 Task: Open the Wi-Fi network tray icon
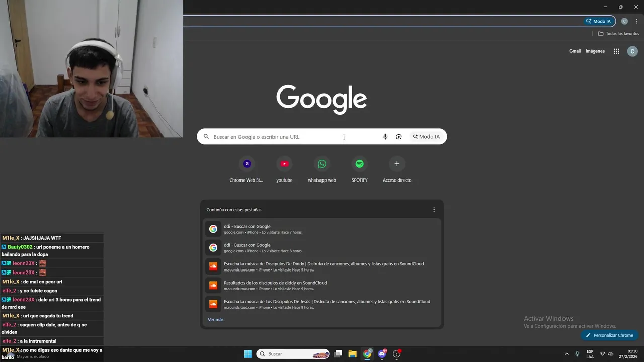pos(603,354)
